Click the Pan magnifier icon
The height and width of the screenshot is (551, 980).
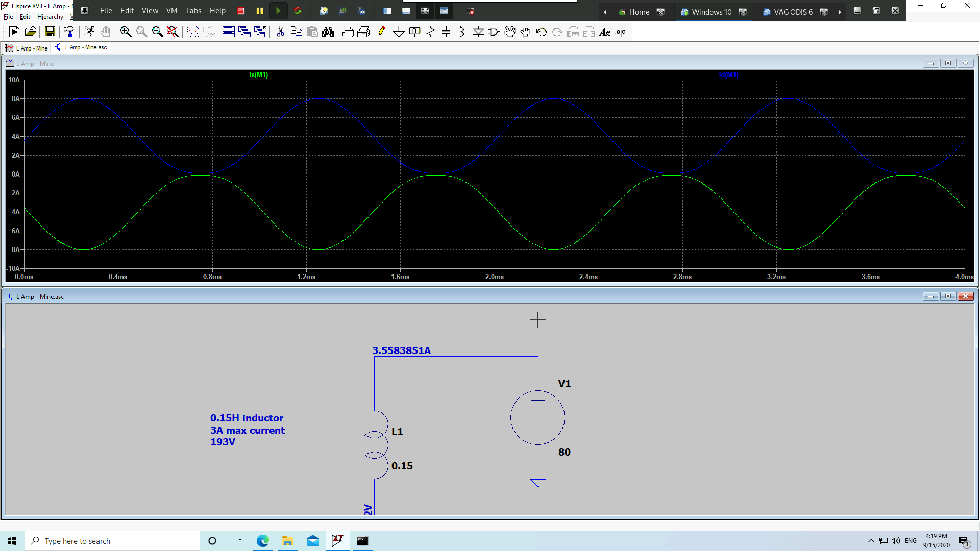tap(141, 32)
